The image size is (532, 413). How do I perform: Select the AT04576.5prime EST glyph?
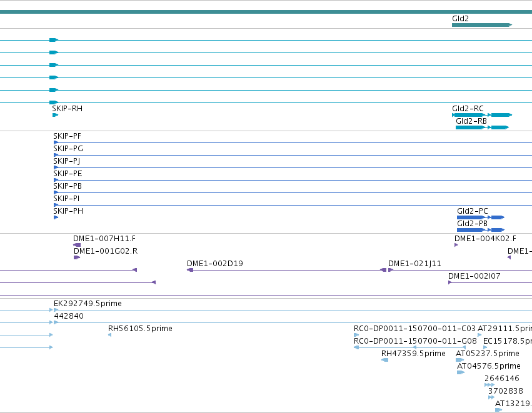pyautogui.click(x=461, y=372)
